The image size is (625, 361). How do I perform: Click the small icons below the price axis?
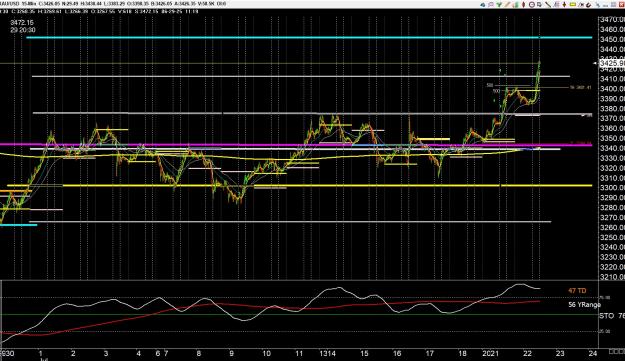(x=617, y=351)
